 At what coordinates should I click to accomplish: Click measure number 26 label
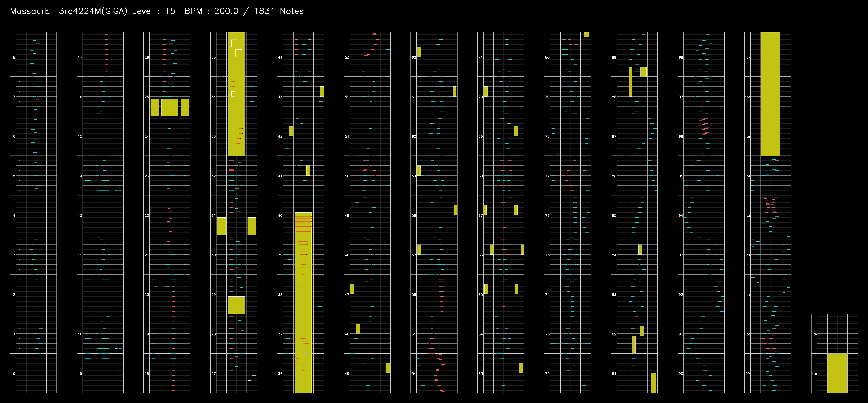pos(147,57)
